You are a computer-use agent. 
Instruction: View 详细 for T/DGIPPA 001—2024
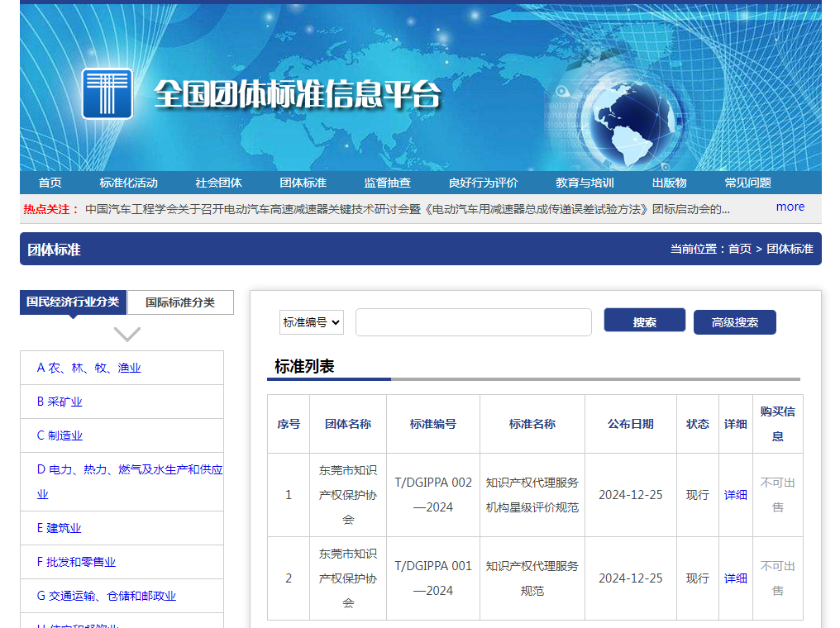click(x=735, y=578)
